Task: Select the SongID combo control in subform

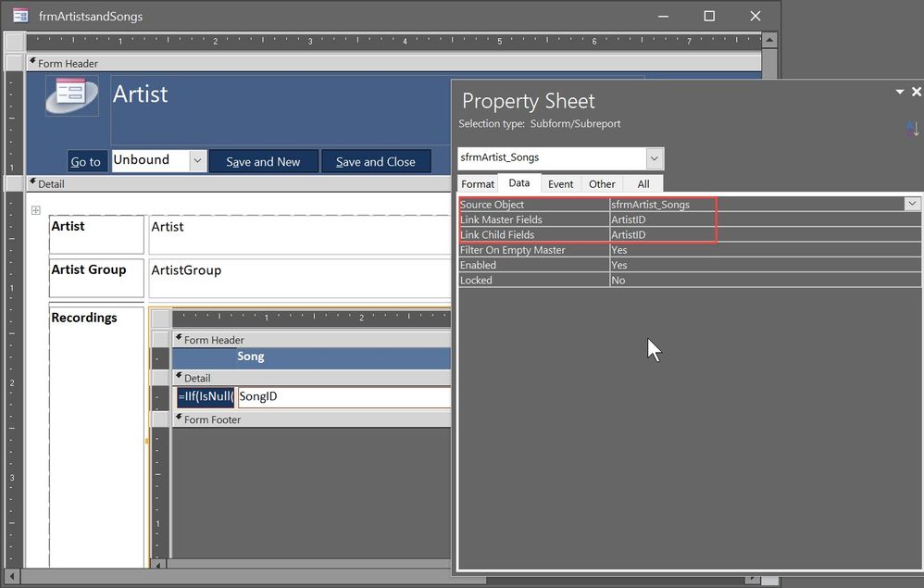Action: pyautogui.click(x=344, y=396)
